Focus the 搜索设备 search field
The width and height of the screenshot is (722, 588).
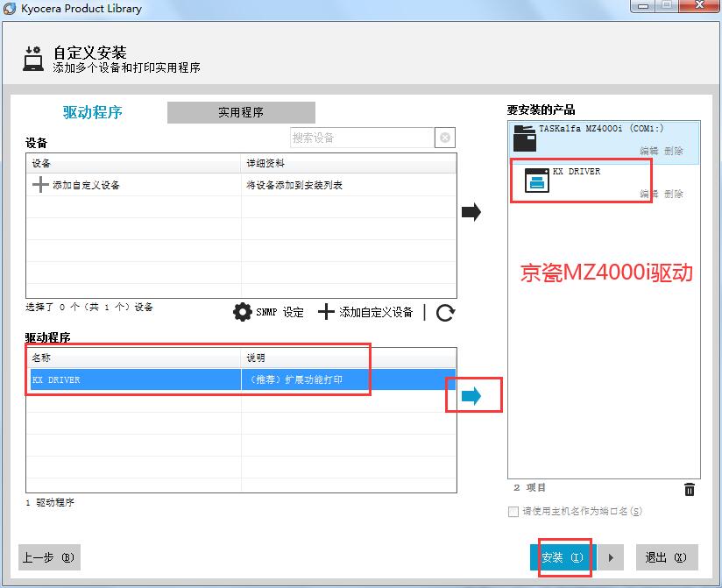(363, 138)
